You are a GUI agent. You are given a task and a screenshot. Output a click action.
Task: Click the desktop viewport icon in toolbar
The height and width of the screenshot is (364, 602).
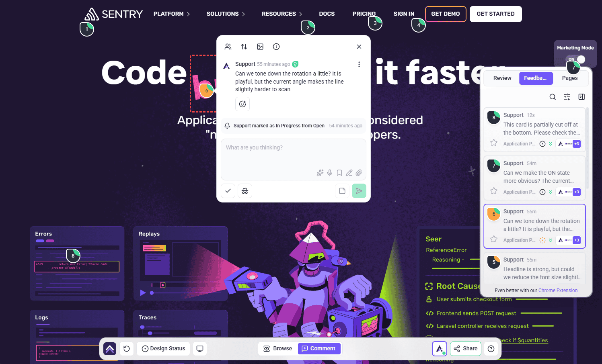pos(200,349)
